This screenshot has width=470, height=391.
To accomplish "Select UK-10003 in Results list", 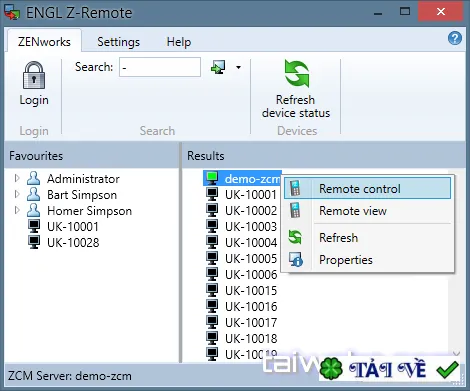I will [251, 227].
